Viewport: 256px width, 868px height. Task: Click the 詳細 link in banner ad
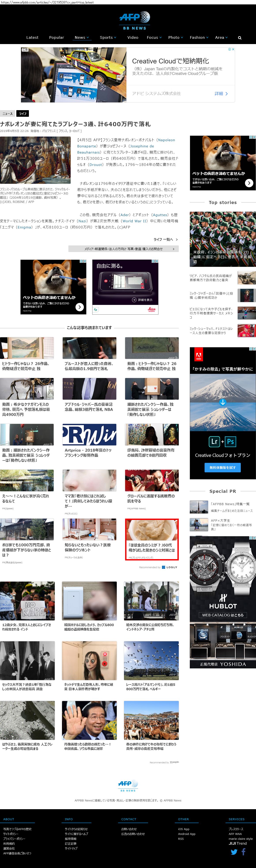click(x=221, y=94)
